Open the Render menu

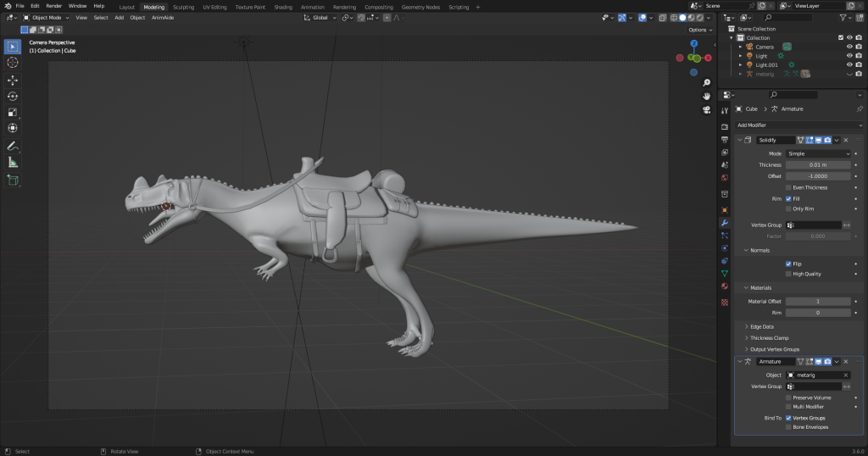[x=53, y=6]
